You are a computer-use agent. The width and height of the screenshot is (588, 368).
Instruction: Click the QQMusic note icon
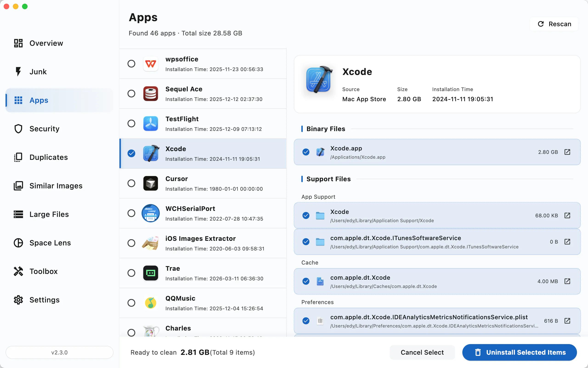[x=151, y=303]
